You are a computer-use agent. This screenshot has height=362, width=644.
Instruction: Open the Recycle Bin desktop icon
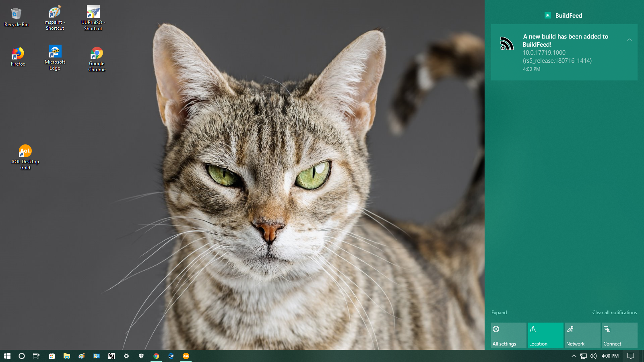point(16,18)
